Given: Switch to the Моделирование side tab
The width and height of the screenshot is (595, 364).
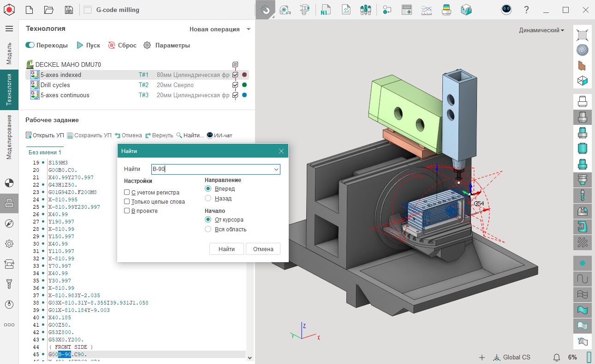Looking at the screenshot, I should pos(9,137).
